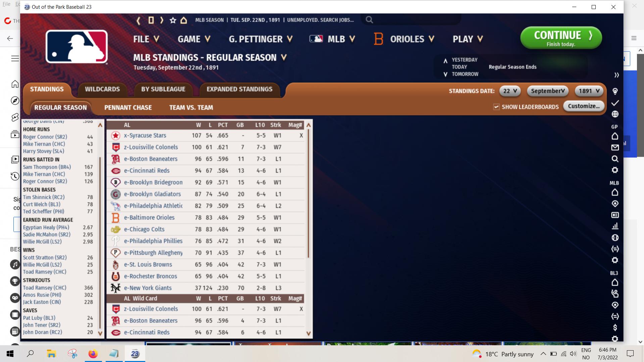
Task: Click the Windows Start button
Action: [x=10, y=354]
